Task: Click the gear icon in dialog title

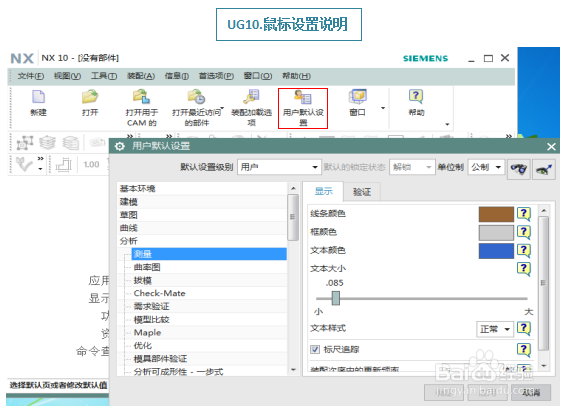Action: click(119, 146)
